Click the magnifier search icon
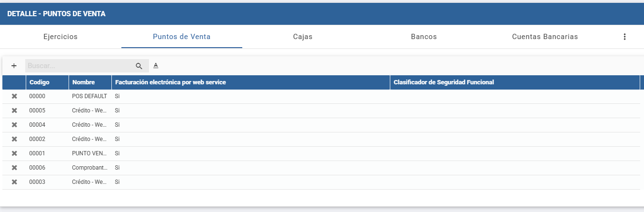This screenshot has height=212, width=644. pyautogui.click(x=139, y=66)
